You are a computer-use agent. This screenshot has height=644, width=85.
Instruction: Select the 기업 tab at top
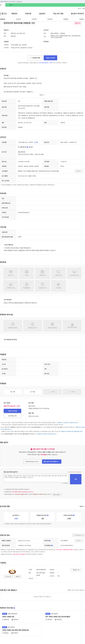[x=11, y=5]
